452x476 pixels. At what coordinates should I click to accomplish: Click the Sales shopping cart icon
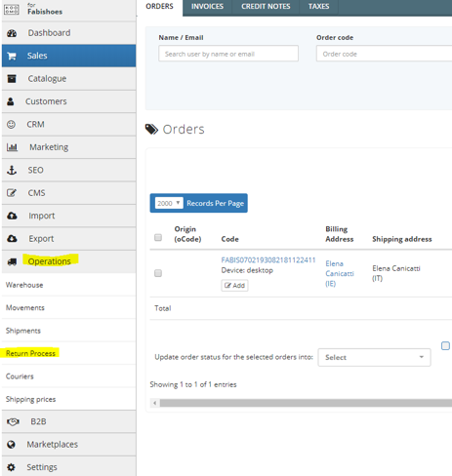(x=12, y=56)
